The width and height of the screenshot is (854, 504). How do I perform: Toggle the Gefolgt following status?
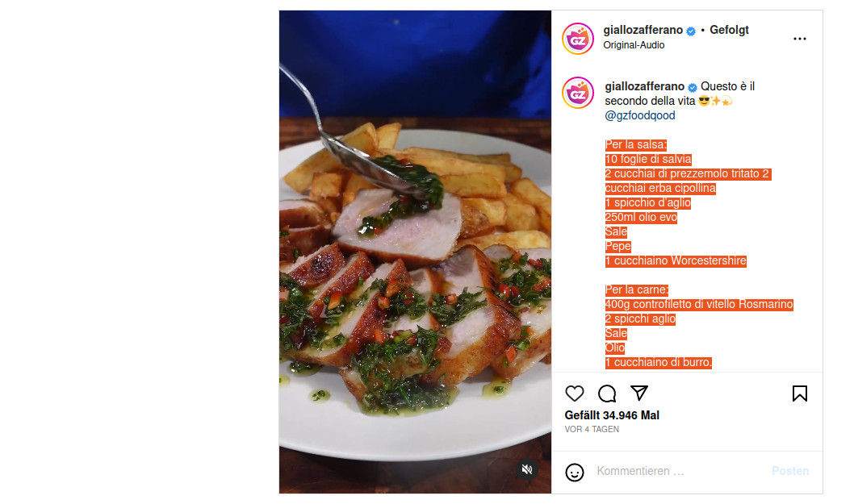click(729, 30)
